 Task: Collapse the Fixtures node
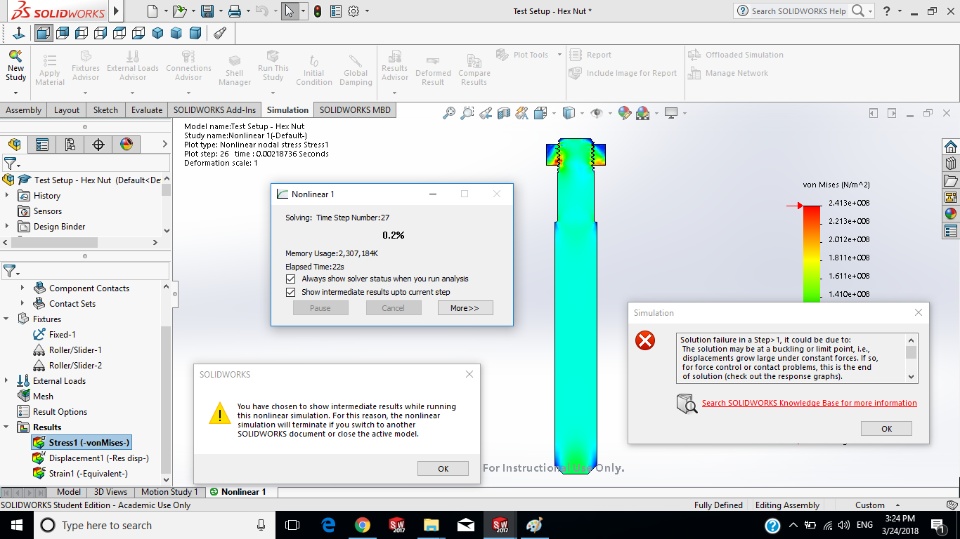(x=7, y=318)
